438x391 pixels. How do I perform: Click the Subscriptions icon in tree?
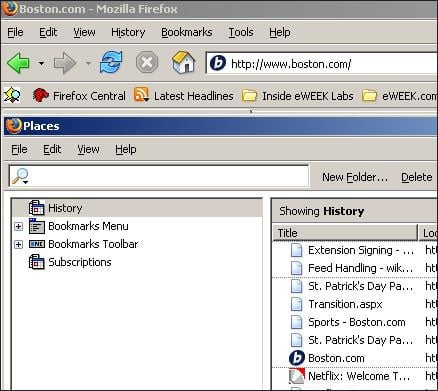37,262
